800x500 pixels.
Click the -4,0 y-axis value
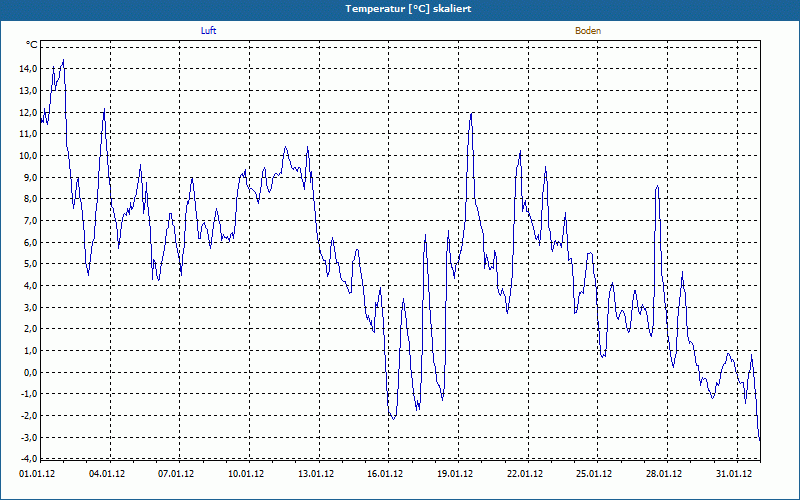tap(29, 459)
